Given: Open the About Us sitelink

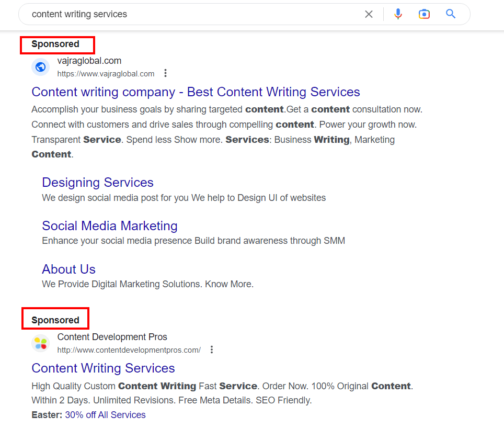Looking at the screenshot, I should (68, 269).
